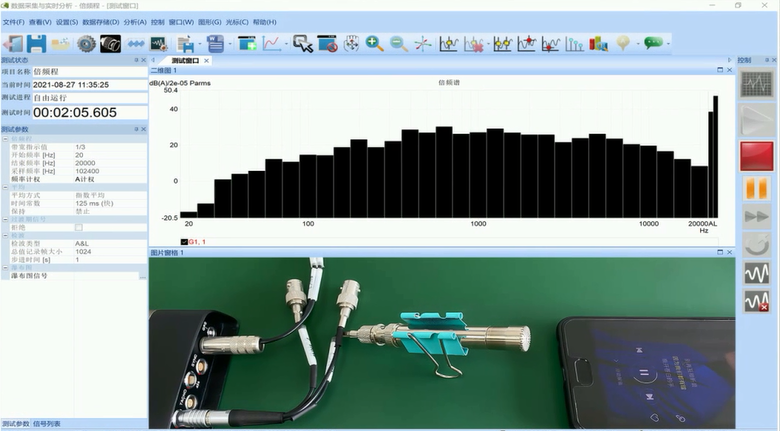Viewport: 780px width, 431px height.
Task: Switch to the 测试参数 bottom tab
Action: [15, 424]
